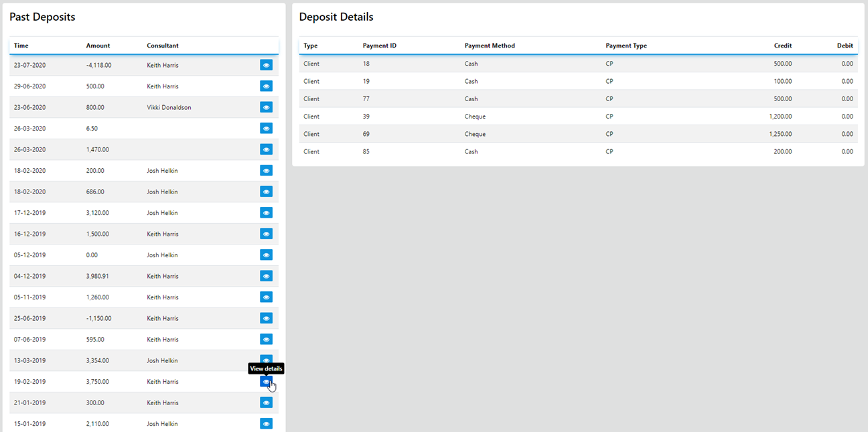Select the 595.00 amount
Image resolution: width=868 pixels, height=432 pixels.
click(x=95, y=340)
